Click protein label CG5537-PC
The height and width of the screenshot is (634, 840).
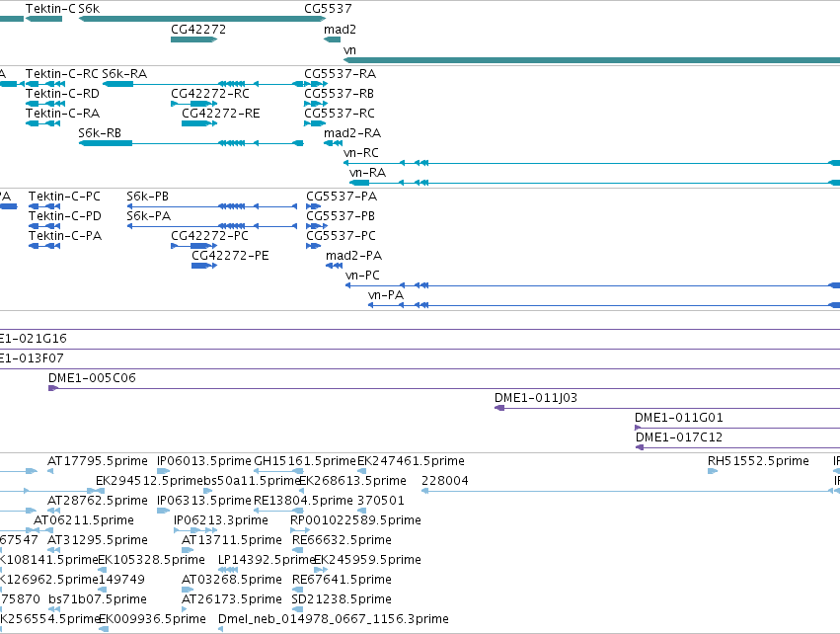pyautogui.click(x=342, y=236)
